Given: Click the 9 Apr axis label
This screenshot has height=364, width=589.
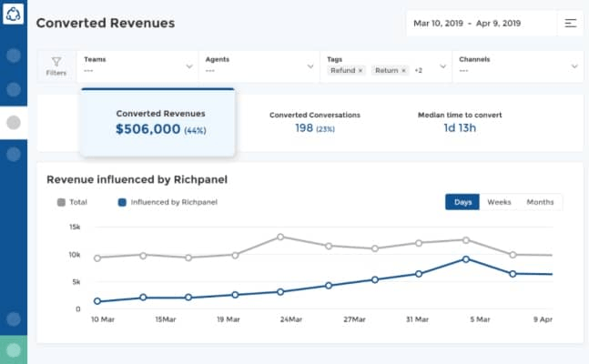Looking at the screenshot, I should click(543, 319).
